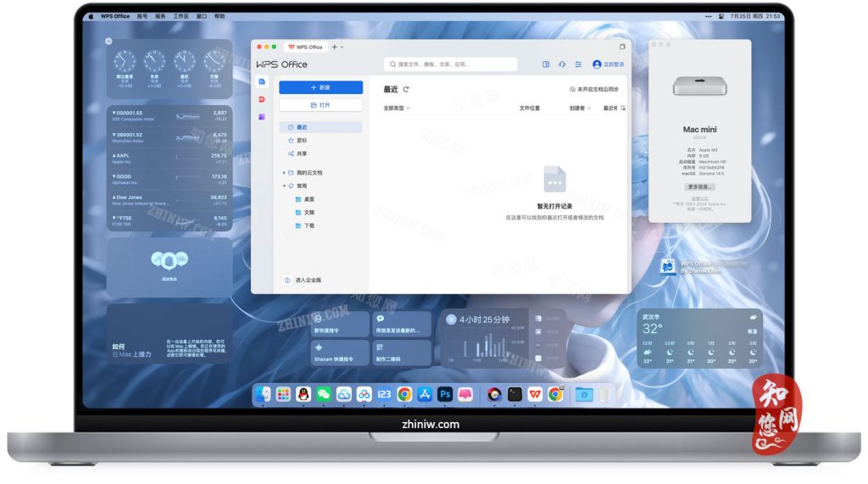This screenshot has height=484, width=868.
Task: Open the 帮助 menu in the menu bar
Action: (x=220, y=17)
